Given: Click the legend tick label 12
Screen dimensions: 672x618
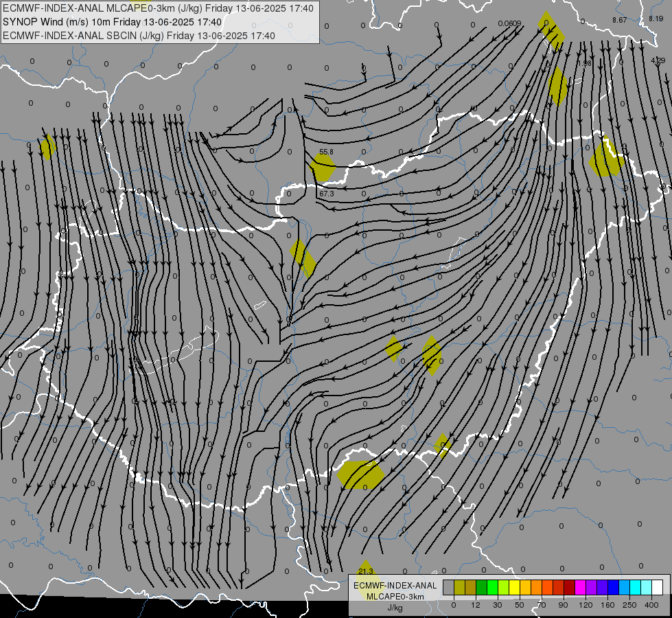Looking at the screenshot, I should click(476, 605).
